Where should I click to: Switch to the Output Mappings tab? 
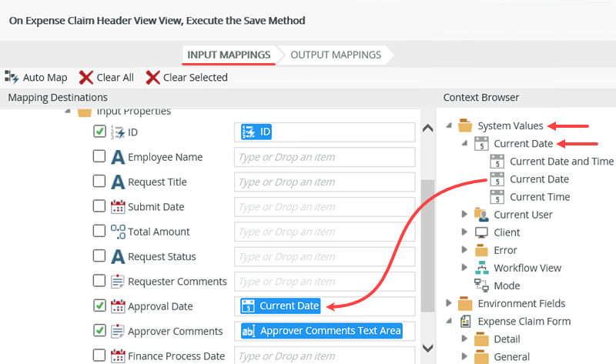335,55
